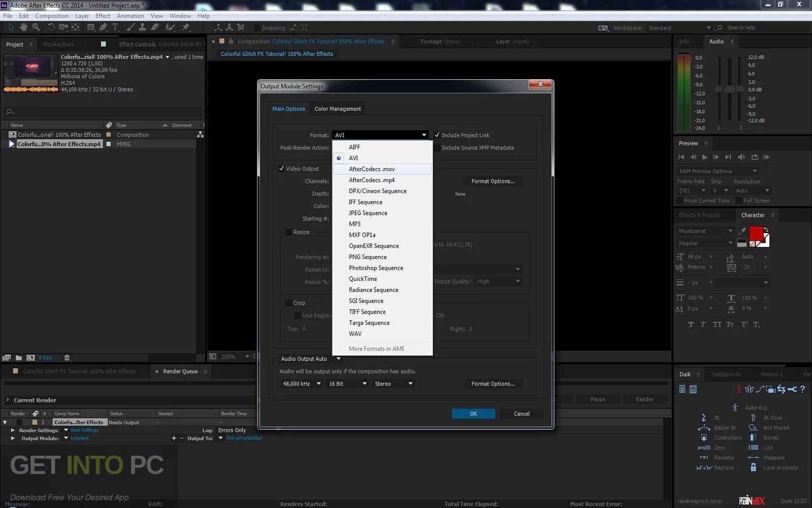The width and height of the screenshot is (812, 508).
Task: Click the Duik Bones icon
Action: point(753,437)
